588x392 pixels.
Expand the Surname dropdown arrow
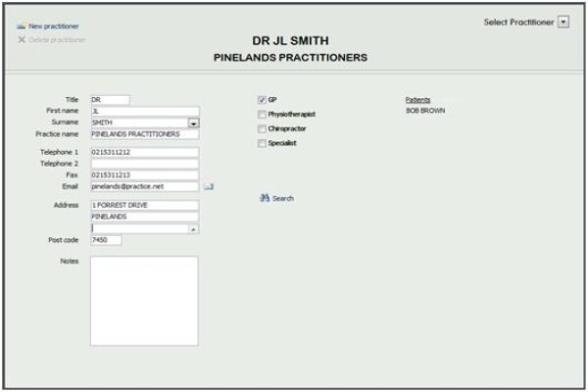pos(193,123)
